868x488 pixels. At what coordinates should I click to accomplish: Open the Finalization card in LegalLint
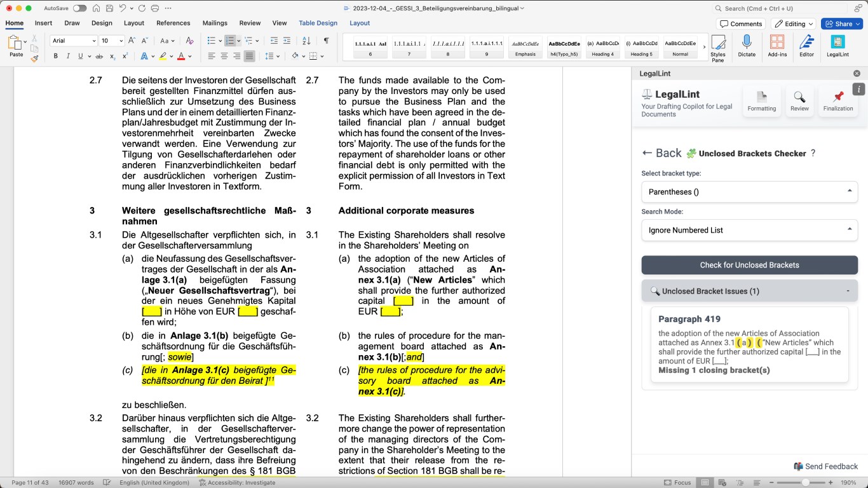[838, 101]
